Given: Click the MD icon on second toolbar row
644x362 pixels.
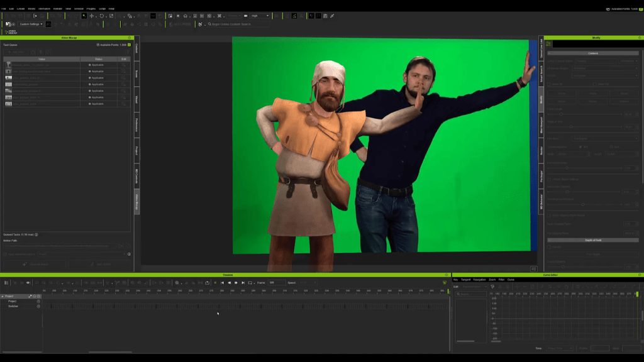Looking at the screenshot, I should pyautogui.click(x=8, y=25).
